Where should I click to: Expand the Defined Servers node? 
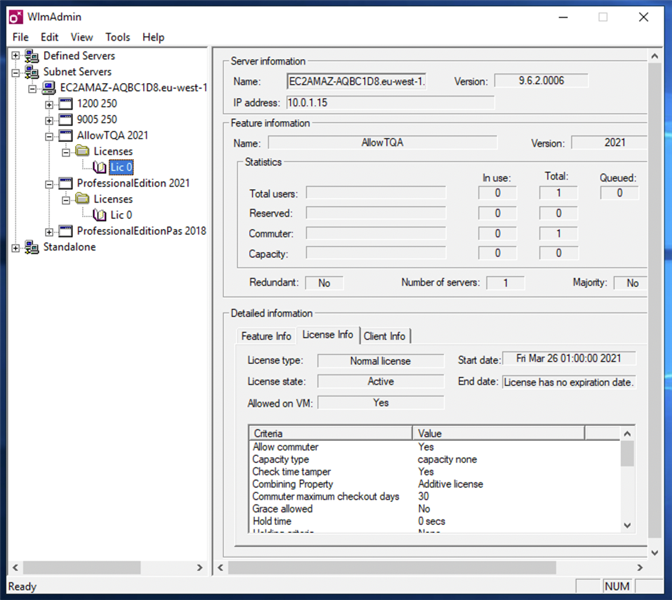15,56
